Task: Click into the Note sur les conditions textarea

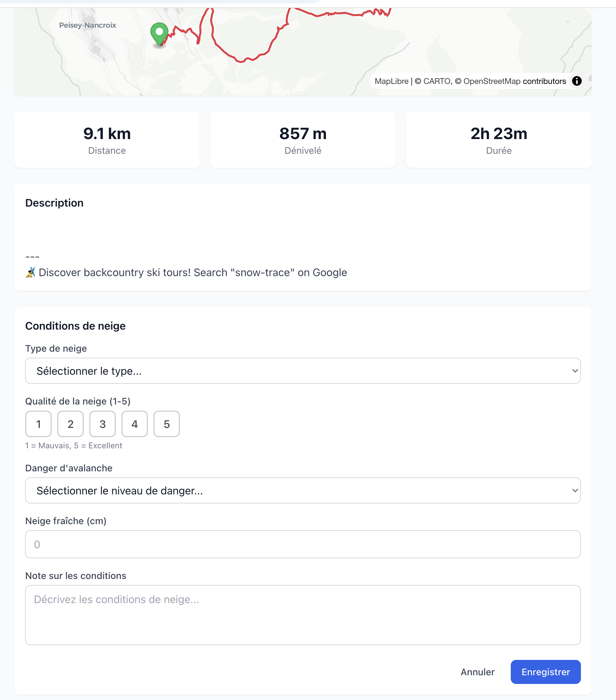Action: click(x=303, y=615)
